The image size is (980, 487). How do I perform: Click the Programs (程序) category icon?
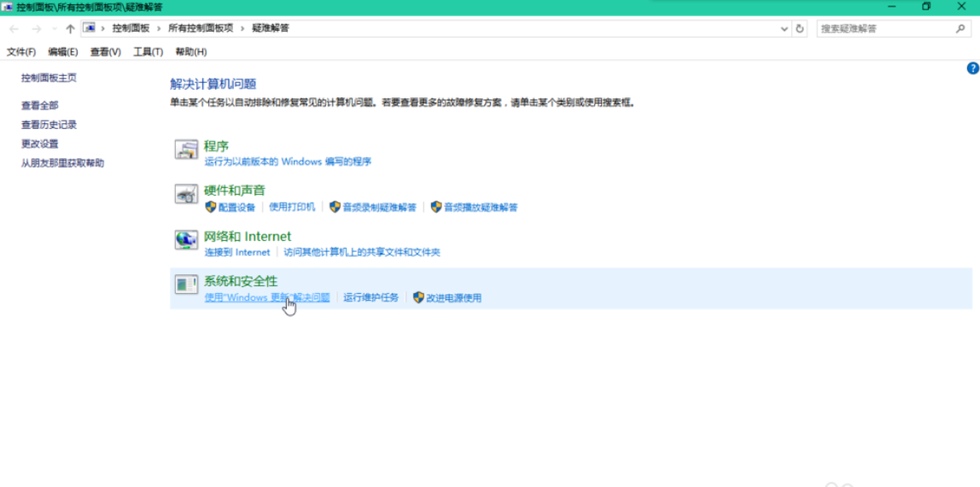(x=186, y=150)
